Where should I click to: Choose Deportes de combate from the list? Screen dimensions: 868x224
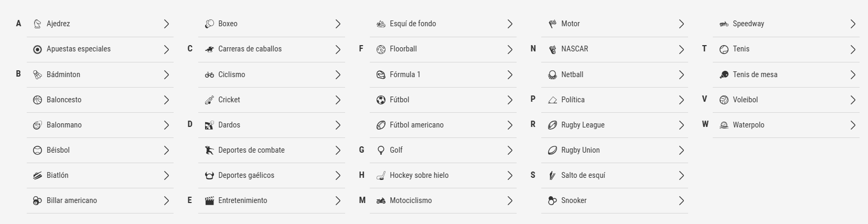tap(272, 150)
